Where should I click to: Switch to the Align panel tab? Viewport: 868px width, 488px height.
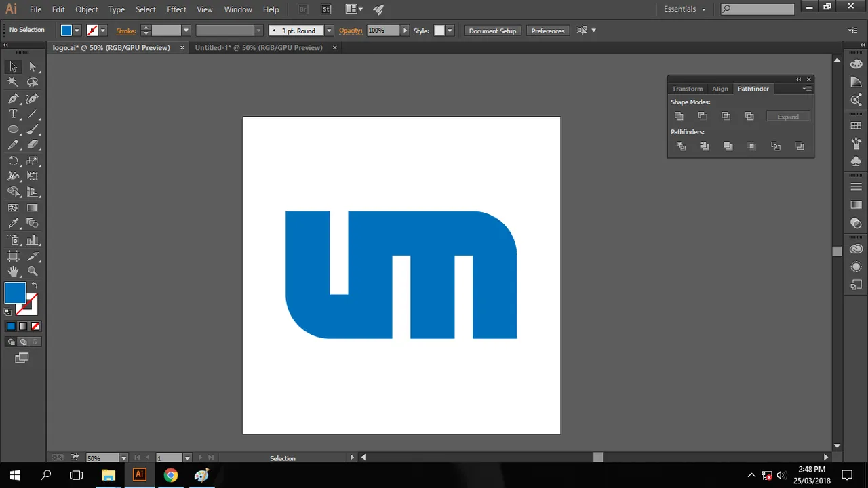click(x=719, y=89)
